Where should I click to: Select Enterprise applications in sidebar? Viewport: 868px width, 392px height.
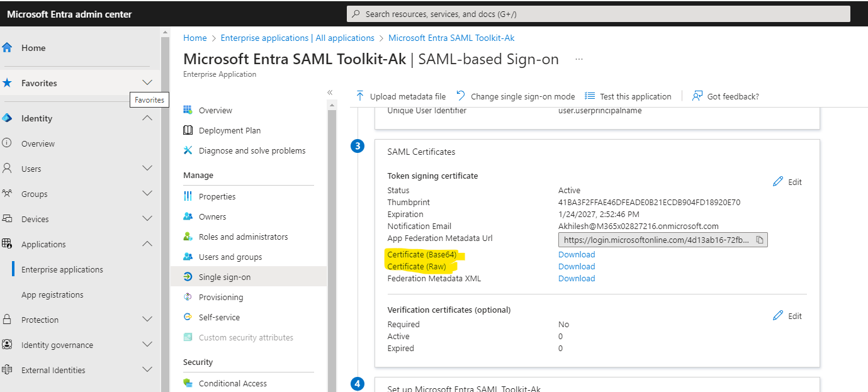pos(62,269)
